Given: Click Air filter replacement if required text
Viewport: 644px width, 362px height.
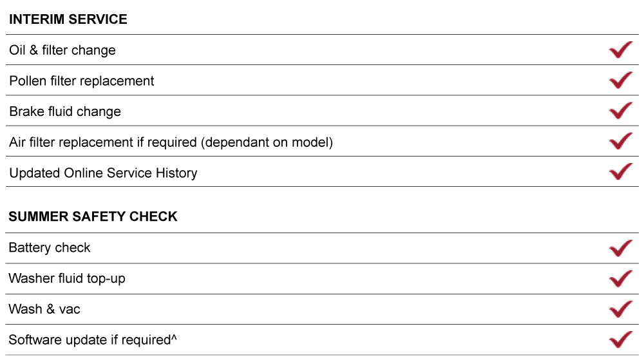Looking at the screenshot, I should click(171, 142).
